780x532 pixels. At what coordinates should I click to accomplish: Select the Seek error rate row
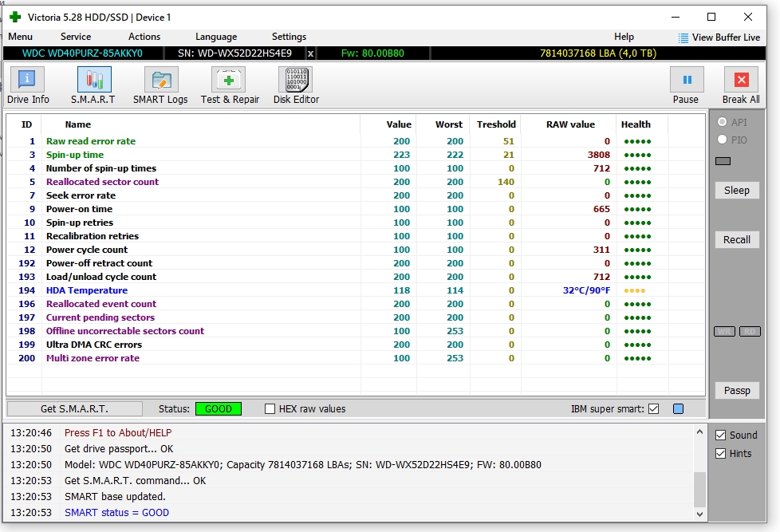click(356, 195)
